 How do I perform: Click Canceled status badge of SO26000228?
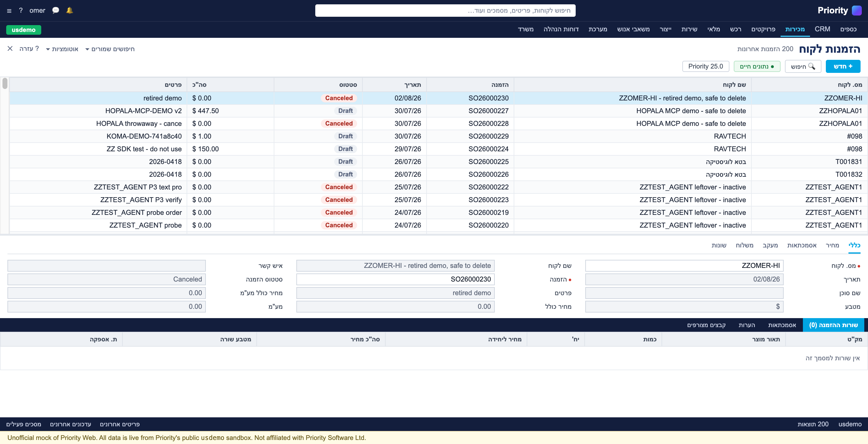[x=339, y=123]
